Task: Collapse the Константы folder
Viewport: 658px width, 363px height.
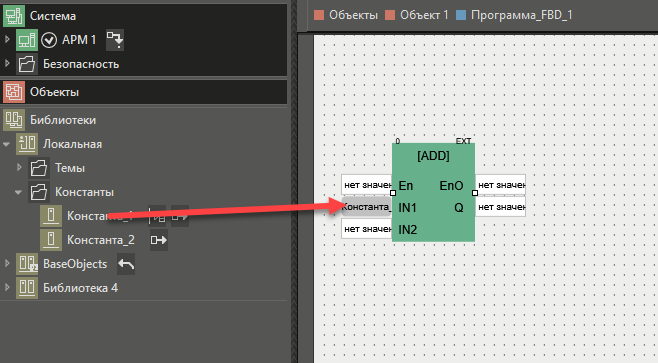Action: point(18,192)
